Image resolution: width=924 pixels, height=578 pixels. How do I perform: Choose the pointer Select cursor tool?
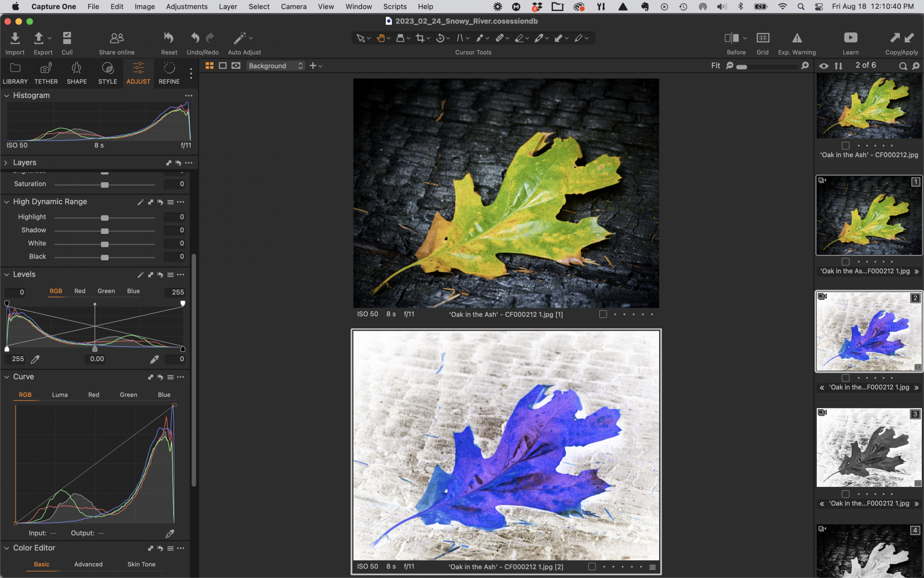(x=360, y=38)
